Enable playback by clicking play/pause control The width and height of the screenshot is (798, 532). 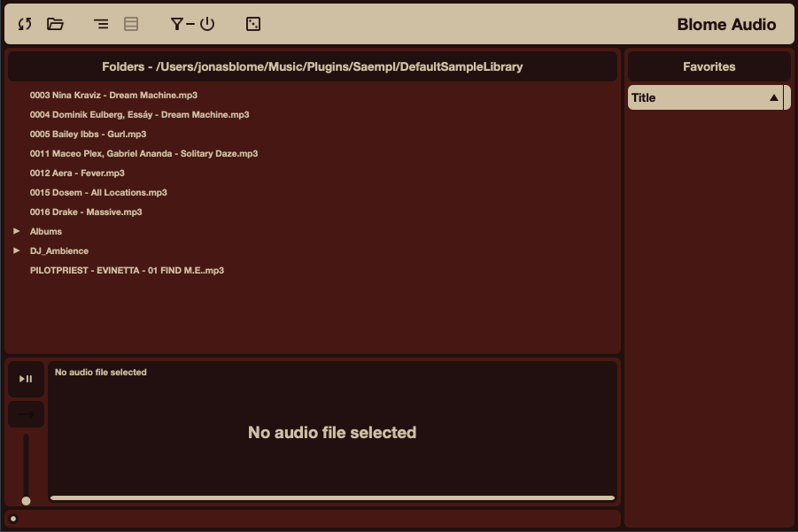tap(26, 379)
